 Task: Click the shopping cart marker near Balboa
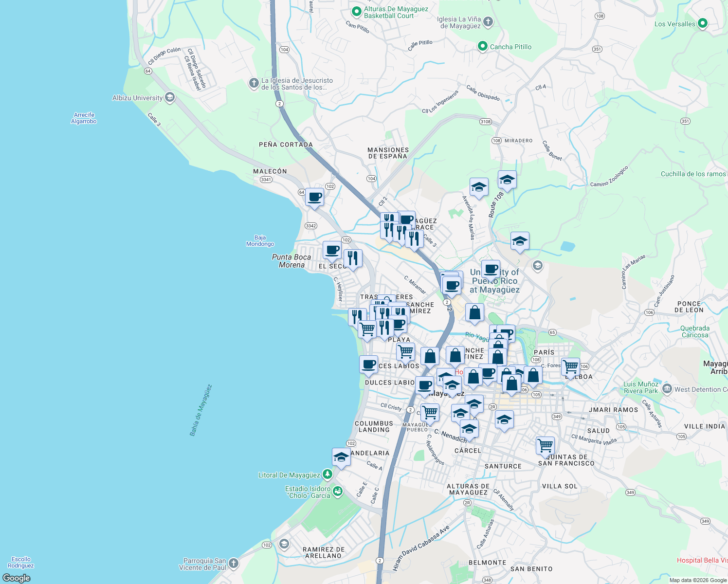570,366
